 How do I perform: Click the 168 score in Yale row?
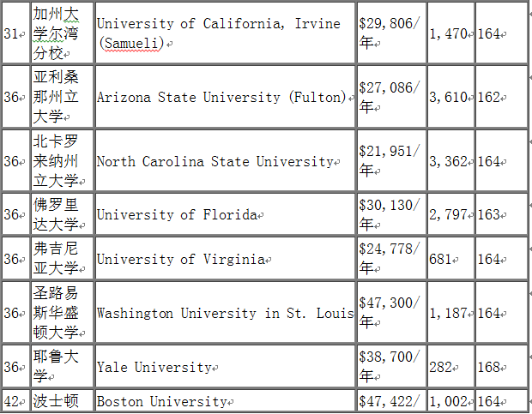(x=488, y=367)
